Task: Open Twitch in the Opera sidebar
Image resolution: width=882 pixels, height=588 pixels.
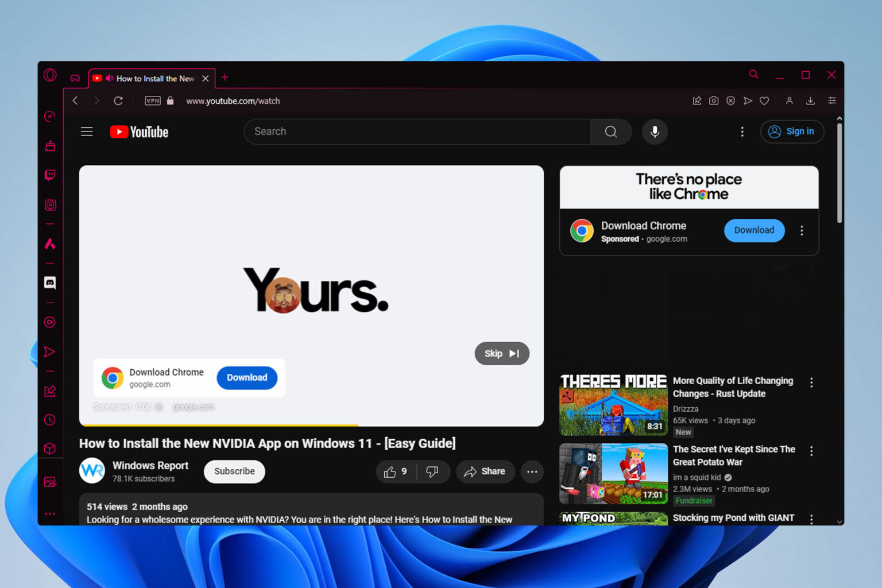Action: point(50,175)
